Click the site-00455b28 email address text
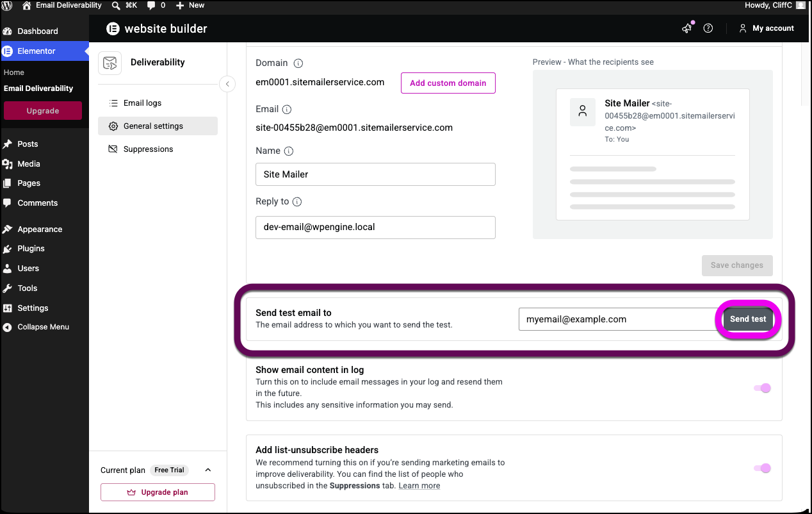This screenshot has width=812, height=514. click(354, 128)
